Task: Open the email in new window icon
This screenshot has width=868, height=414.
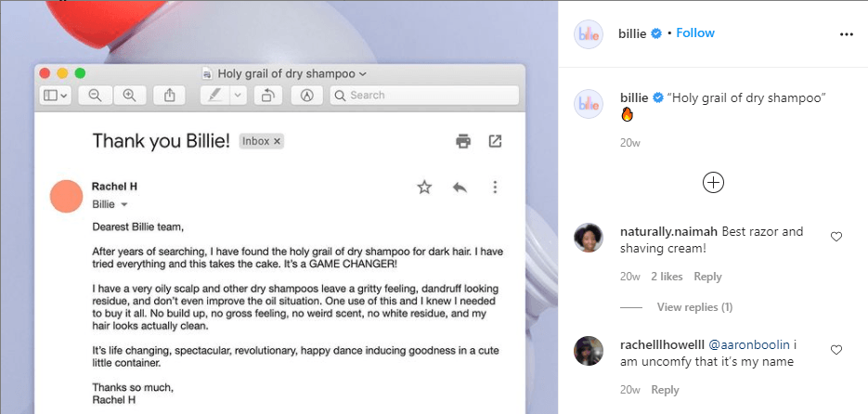Action: (495, 141)
